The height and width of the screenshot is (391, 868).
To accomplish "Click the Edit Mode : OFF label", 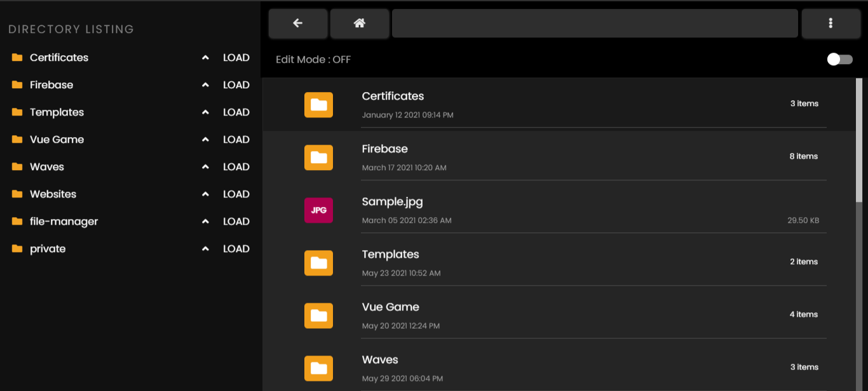I will pyautogui.click(x=313, y=59).
